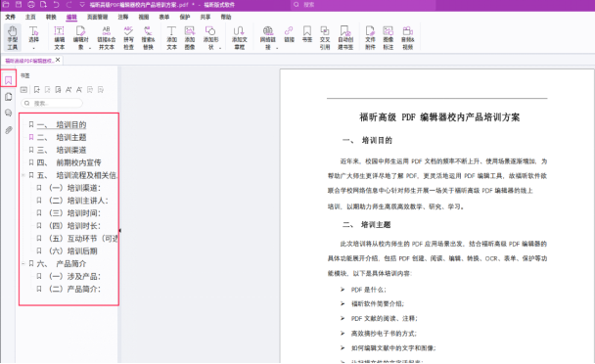Click the expand/collapse all bookmarks icon

click(x=23, y=90)
